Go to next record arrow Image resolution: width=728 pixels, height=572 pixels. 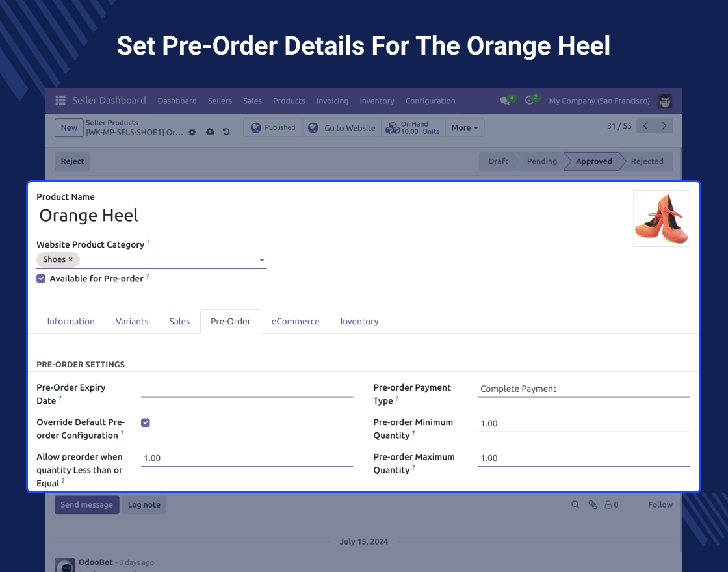(x=664, y=126)
